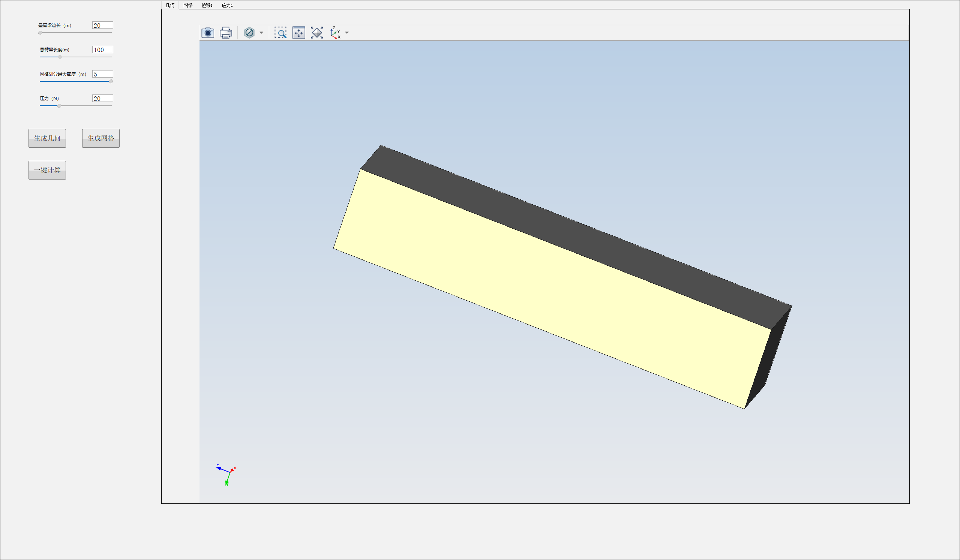Click the 生成网格 button
The width and height of the screenshot is (960, 560).
pyautogui.click(x=101, y=138)
